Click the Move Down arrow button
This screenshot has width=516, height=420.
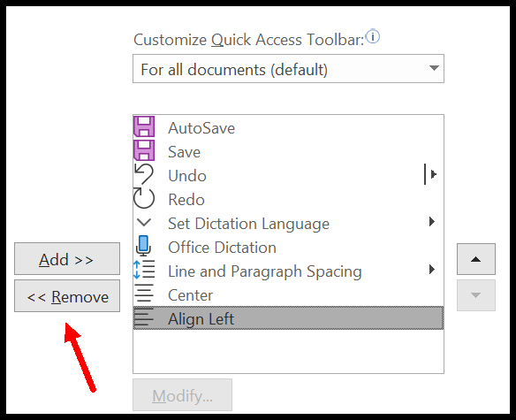click(476, 295)
